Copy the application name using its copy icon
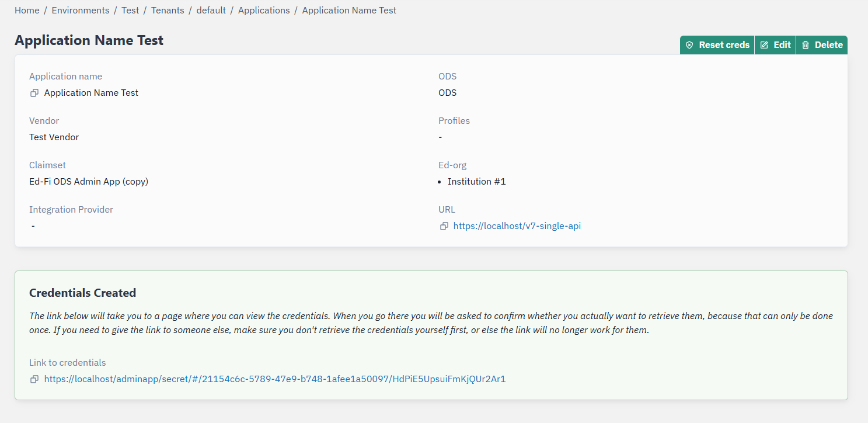Viewport: 868px width, 423px height. [34, 92]
